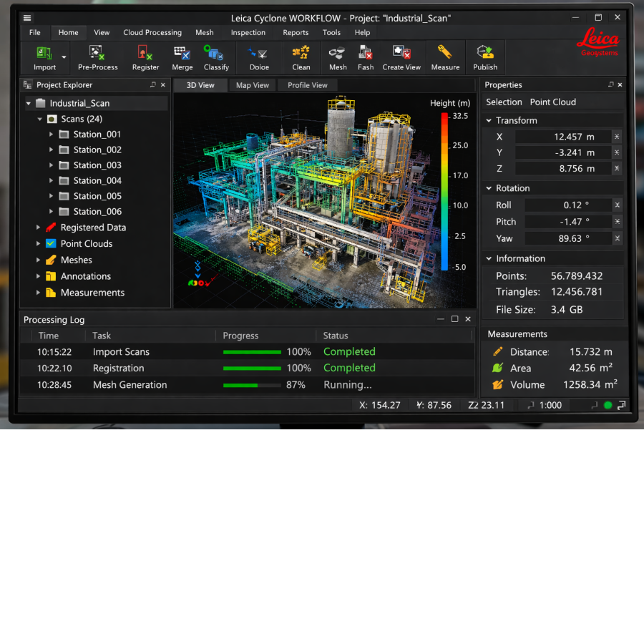Viewport: 644px width, 644px height.
Task: Click the Measure toolbar button
Action: coord(445,57)
